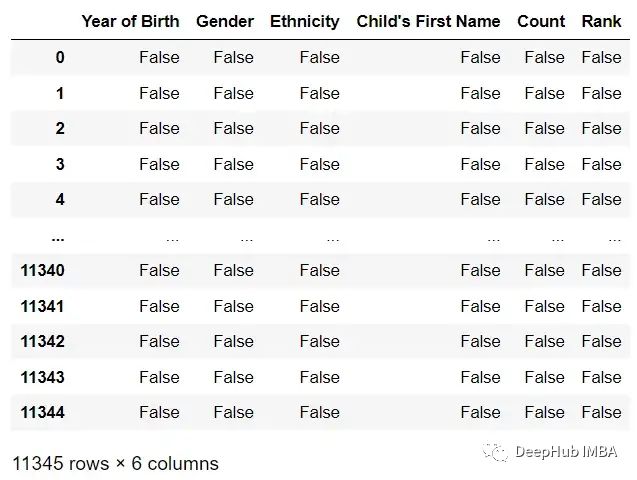
Task: Select row index 11344
Action: [x=42, y=413]
